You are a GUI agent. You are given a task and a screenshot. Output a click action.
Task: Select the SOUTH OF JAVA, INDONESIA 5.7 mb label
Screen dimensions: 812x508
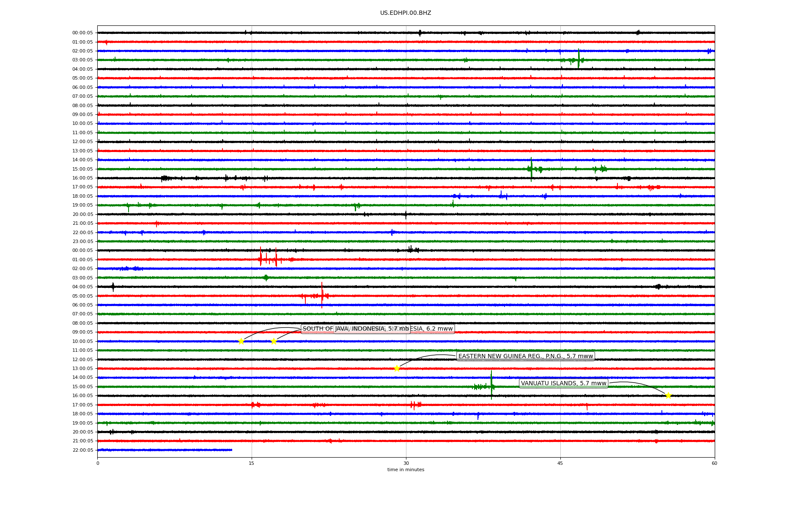356,329
